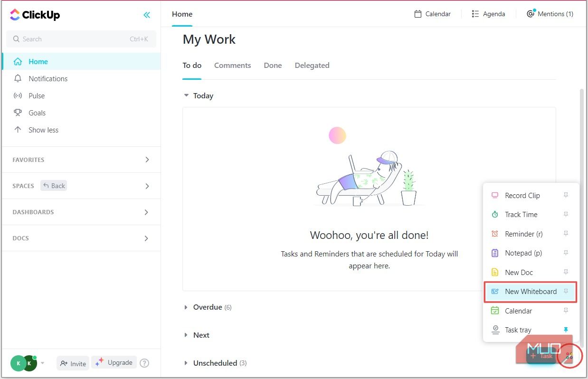The height and width of the screenshot is (379, 588).
Task: Choose Track Time from quick menu
Action: click(x=531, y=215)
